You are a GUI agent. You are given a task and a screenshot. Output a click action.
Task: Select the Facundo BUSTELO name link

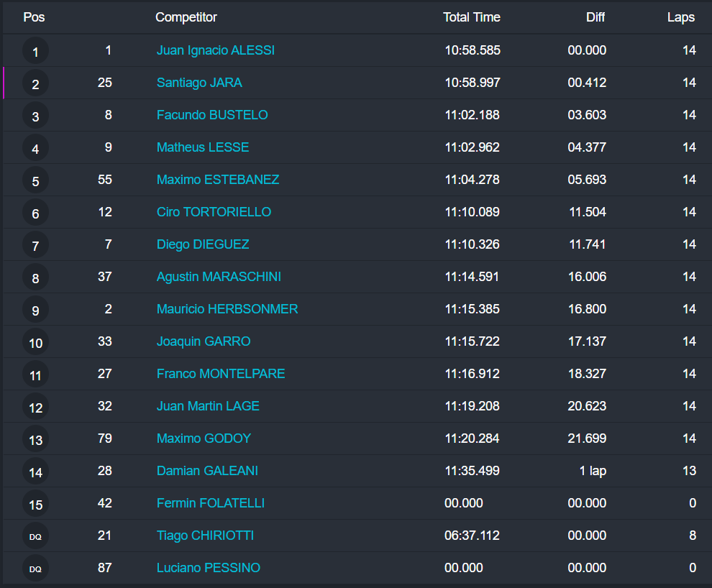pos(212,115)
